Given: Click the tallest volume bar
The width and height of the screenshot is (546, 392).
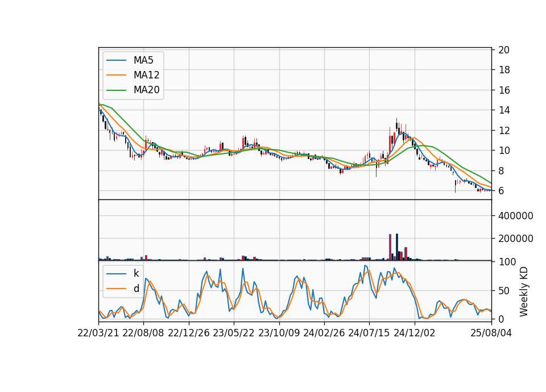Looking at the screenshot, I should pyautogui.click(x=397, y=247).
